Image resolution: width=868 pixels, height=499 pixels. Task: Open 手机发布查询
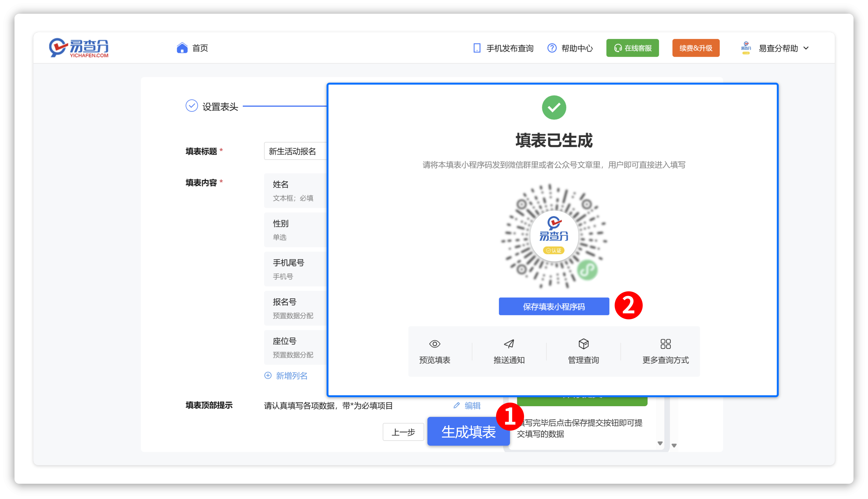click(x=510, y=48)
